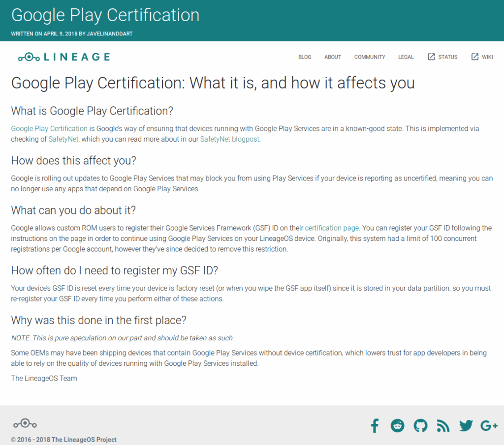Go to the ABOUT page
Image resolution: width=504 pixels, height=445 pixels.
tap(333, 57)
